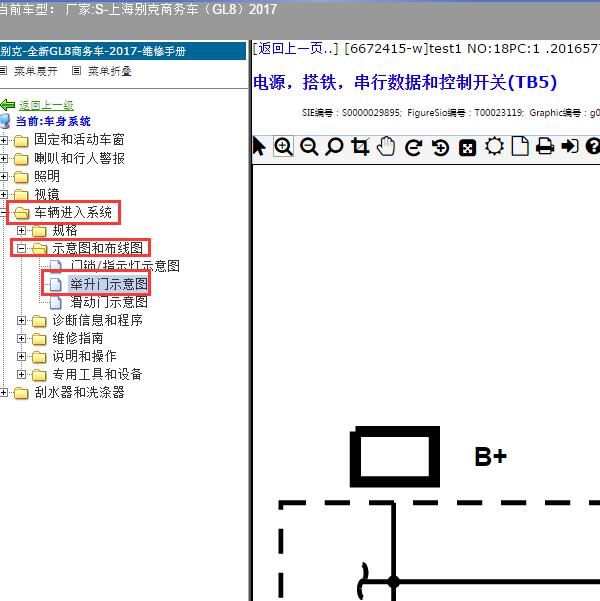The width and height of the screenshot is (600, 601).
Task: Expand the 诊断信息和程序 folder
Action: click(21, 320)
